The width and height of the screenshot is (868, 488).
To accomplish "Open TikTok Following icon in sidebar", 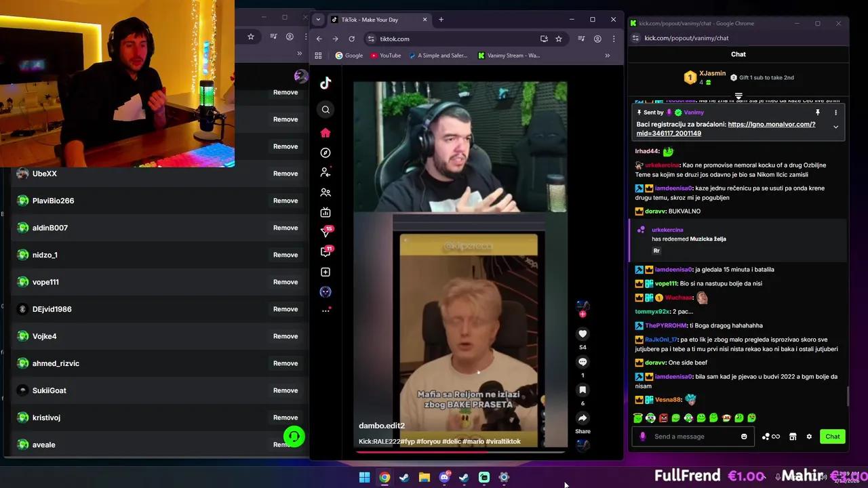I will (x=325, y=173).
